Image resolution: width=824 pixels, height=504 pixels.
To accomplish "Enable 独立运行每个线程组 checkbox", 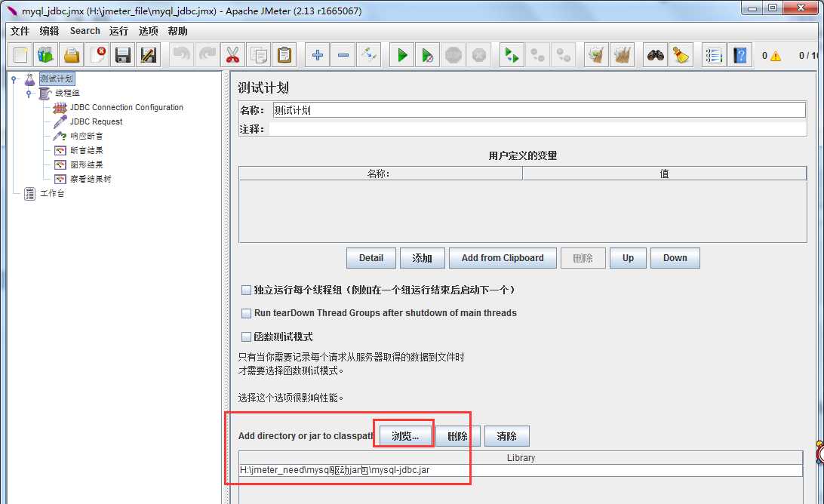I will [x=246, y=290].
